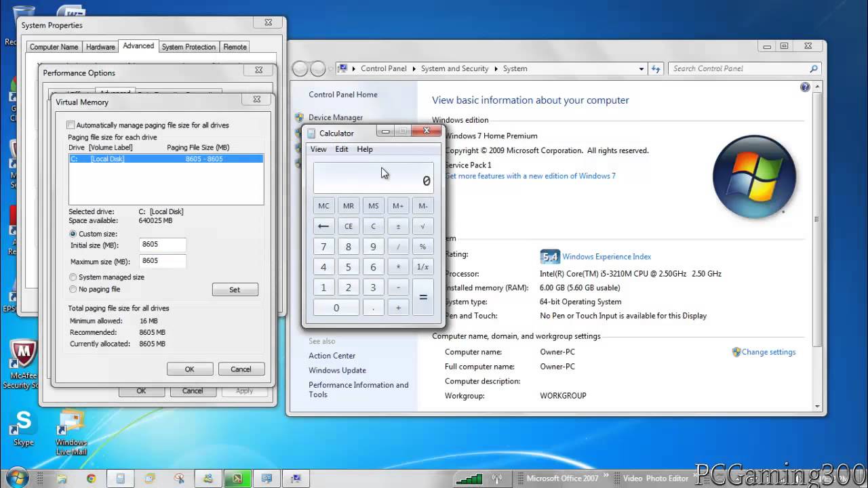Click the search magnifier in Control Panel
This screenshot has height=488, width=868.
pos(814,68)
